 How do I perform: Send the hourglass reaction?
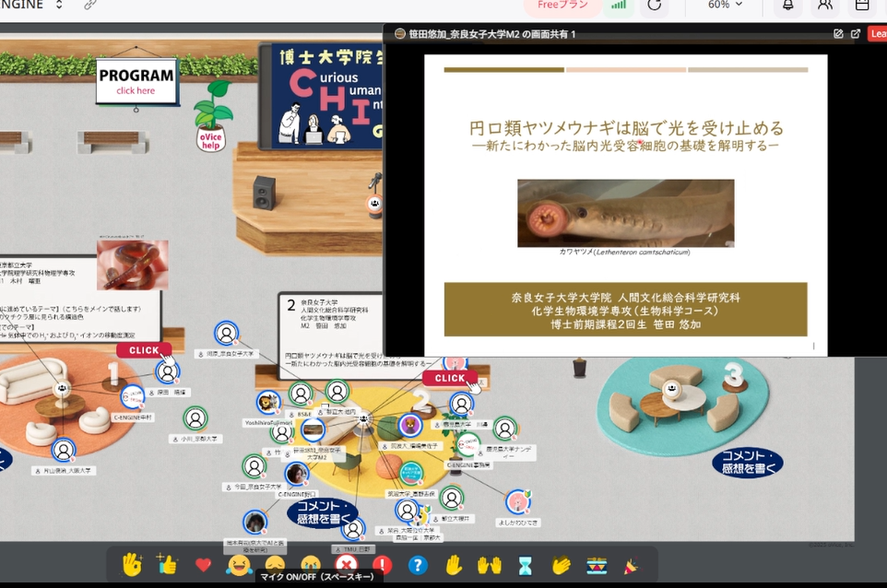click(525, 565)
